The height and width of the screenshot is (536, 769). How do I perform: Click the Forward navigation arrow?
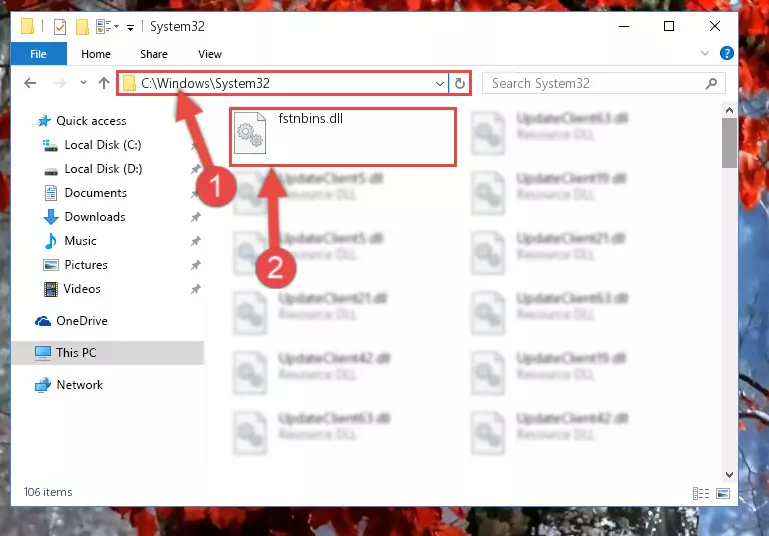point(59,83)
